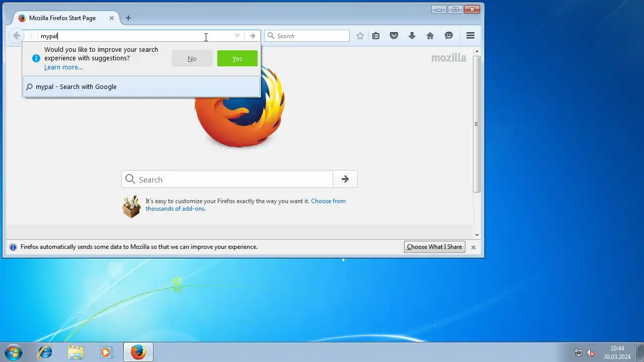Go to the Home page icon

point(430,36)
